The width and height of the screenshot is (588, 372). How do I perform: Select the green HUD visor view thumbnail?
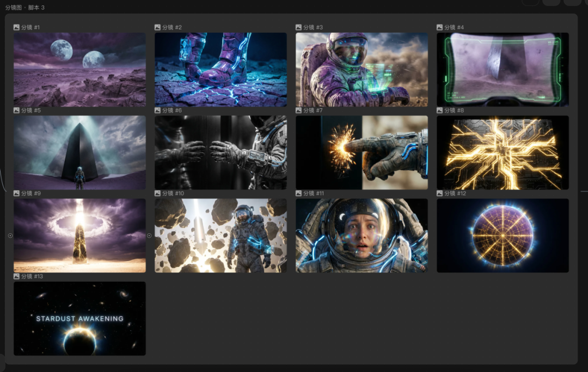(503, 70)
